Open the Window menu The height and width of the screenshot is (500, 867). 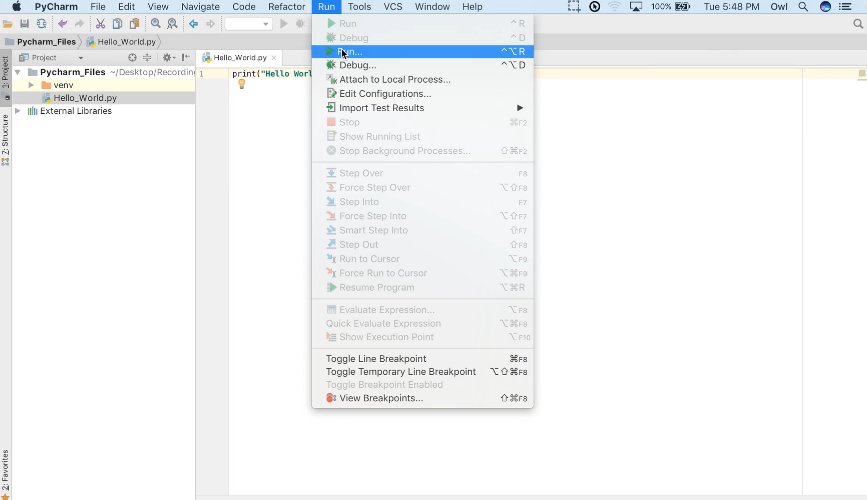point(432,7)
